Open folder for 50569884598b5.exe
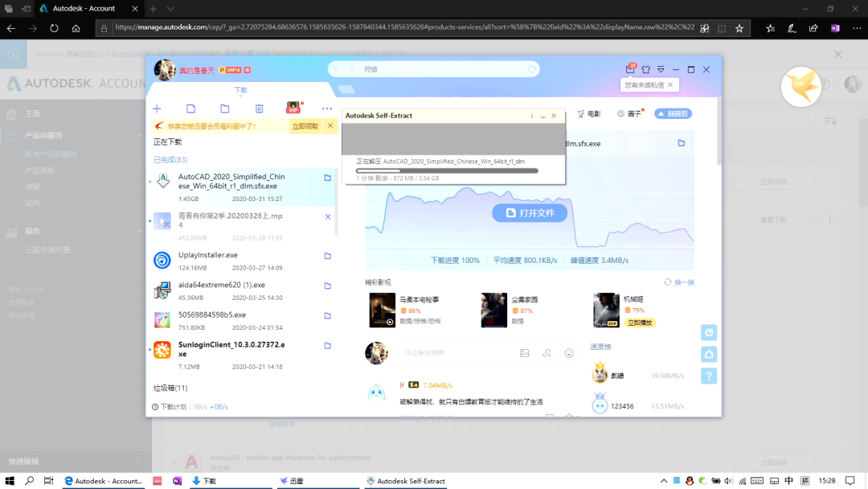Viewport: 868px width, 489px height. [x=328, y=315]
